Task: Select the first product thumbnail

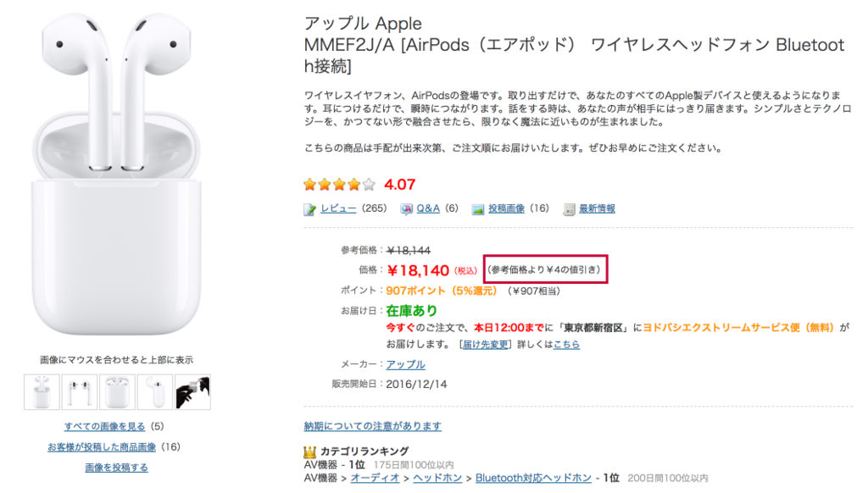Action: coord(42,392)
